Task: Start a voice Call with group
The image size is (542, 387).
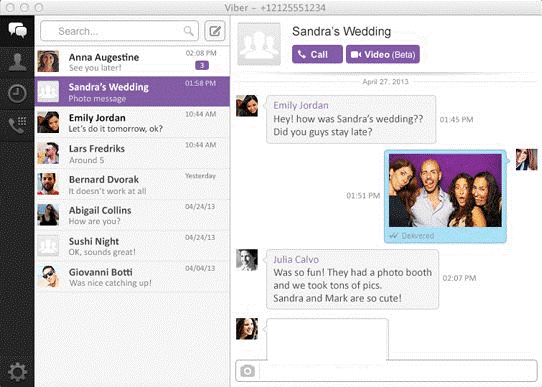Action: [317, 54]
